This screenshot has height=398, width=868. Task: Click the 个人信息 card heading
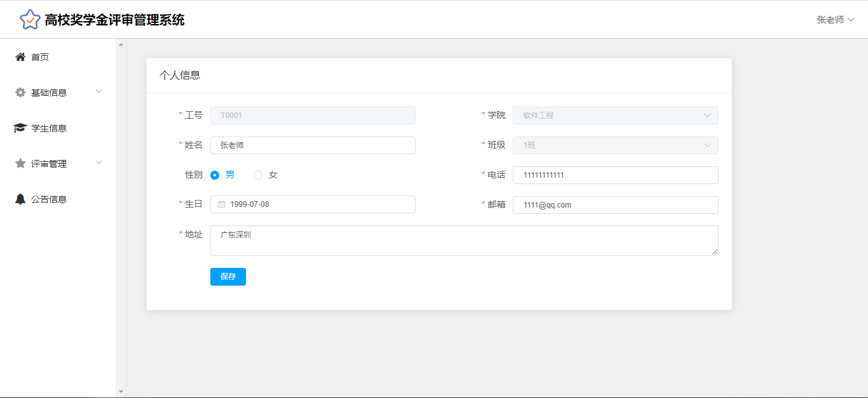180,75
